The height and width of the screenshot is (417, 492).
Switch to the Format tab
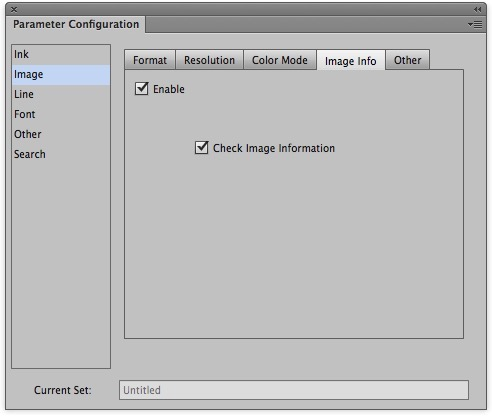(150, 60)
